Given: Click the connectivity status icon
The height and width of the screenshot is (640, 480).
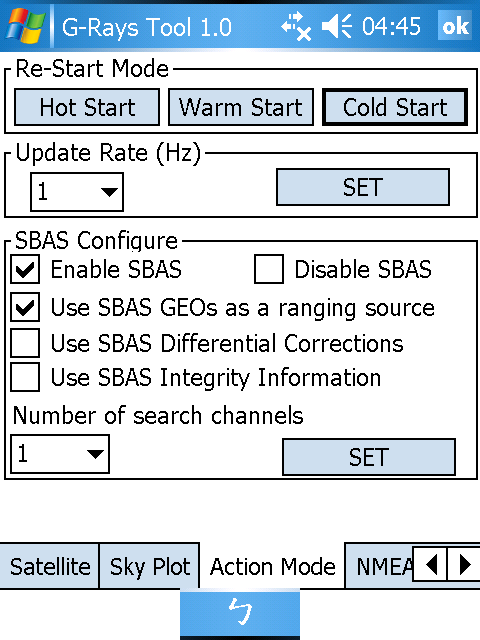Looking at the screenshot, I should (296, 27).
